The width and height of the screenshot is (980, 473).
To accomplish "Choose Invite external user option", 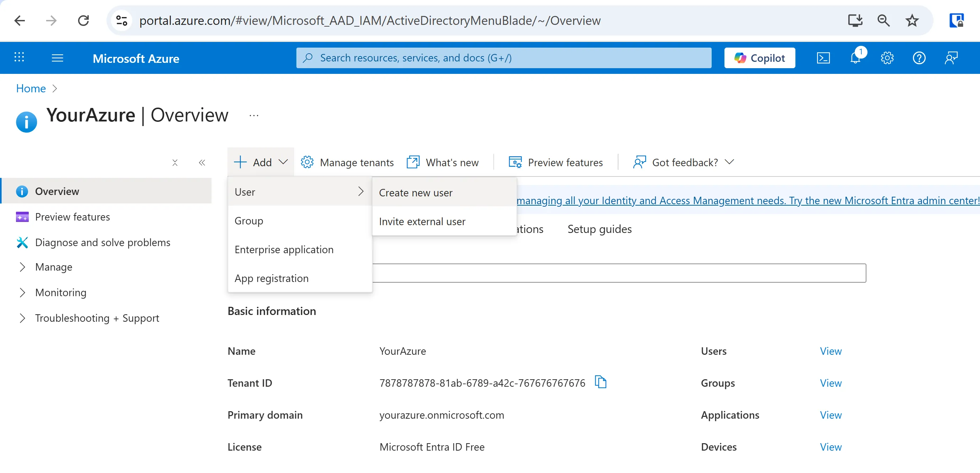I will 422,222.
